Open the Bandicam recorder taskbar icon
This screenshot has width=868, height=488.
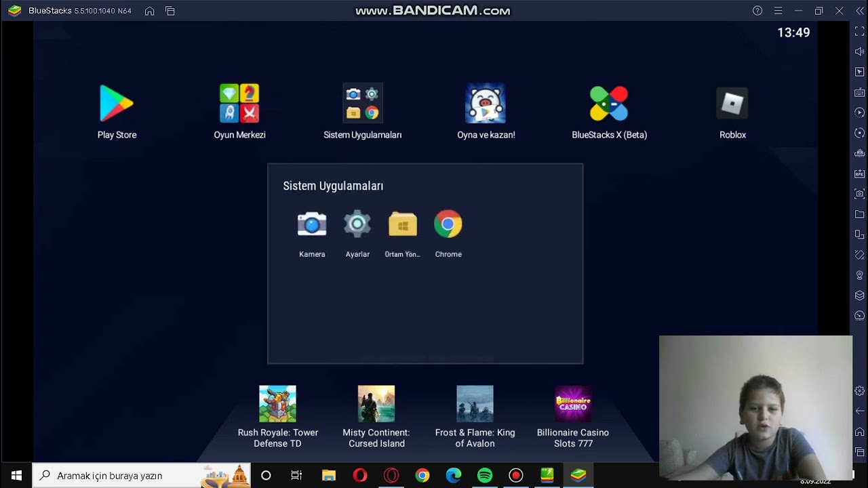pos(516,475)
